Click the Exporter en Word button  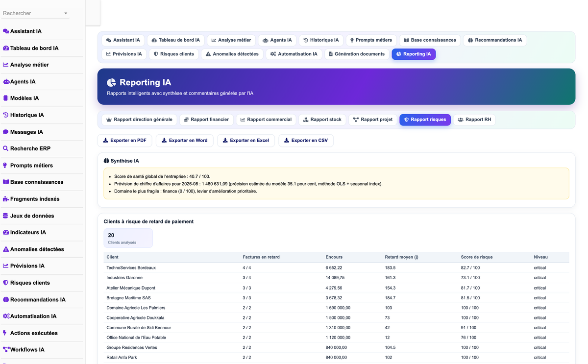click(185, 141)
